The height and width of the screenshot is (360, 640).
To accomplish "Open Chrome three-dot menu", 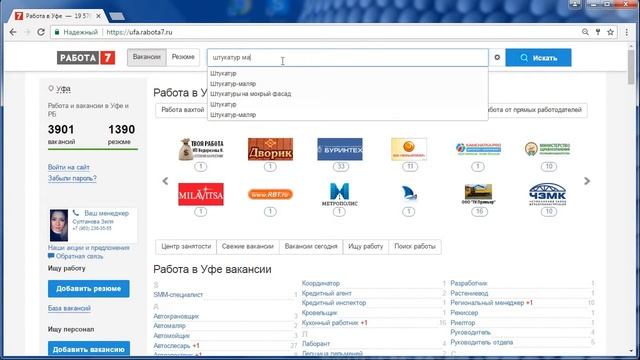I will [x=627, y=32].
